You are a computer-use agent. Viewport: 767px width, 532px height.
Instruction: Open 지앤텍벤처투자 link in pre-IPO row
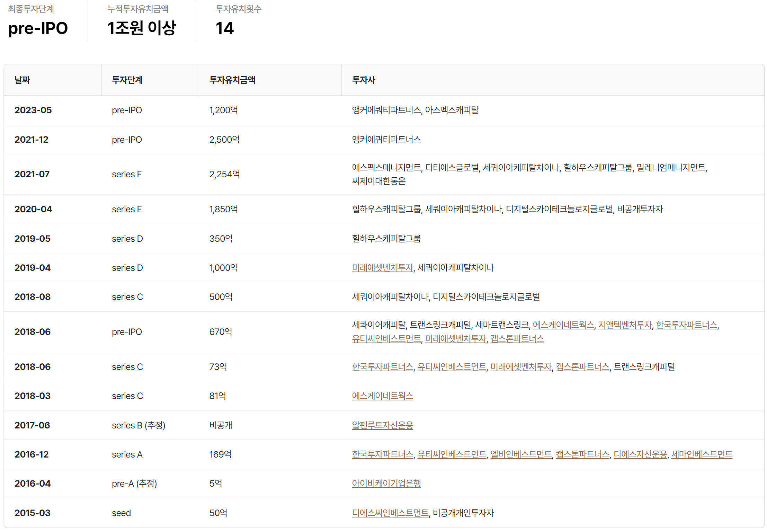point(625,325)
